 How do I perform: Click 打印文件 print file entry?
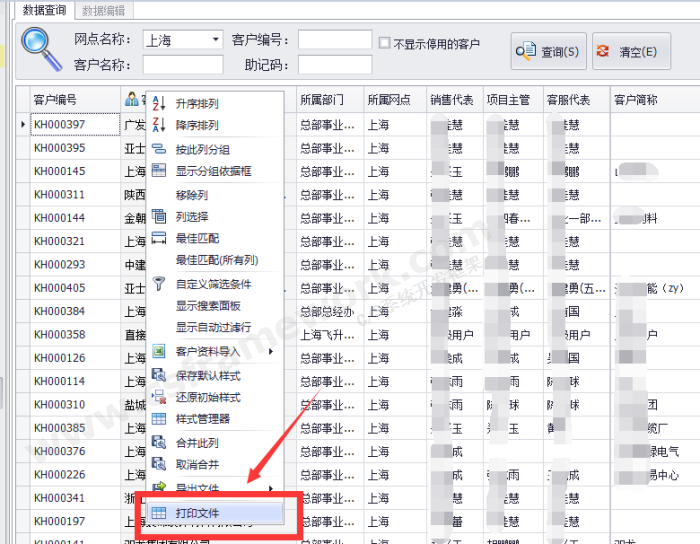pyautogui.click(x=197, y=513)
